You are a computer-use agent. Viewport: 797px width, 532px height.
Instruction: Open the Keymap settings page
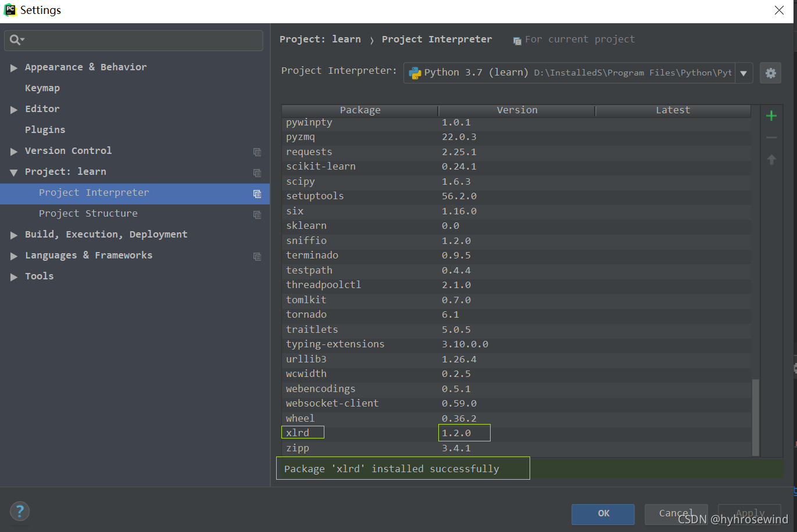click(x=42, y=88)
